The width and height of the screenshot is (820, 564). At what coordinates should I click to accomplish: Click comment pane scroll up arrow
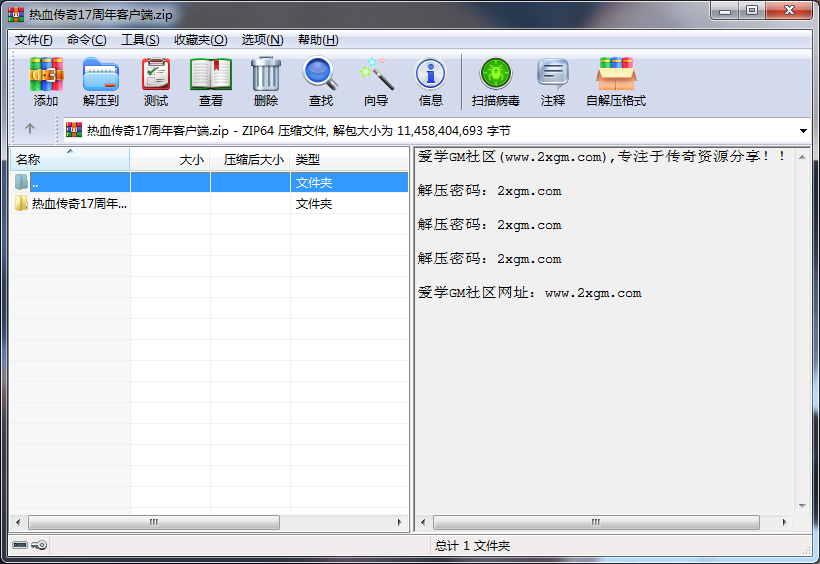point(802,157)
